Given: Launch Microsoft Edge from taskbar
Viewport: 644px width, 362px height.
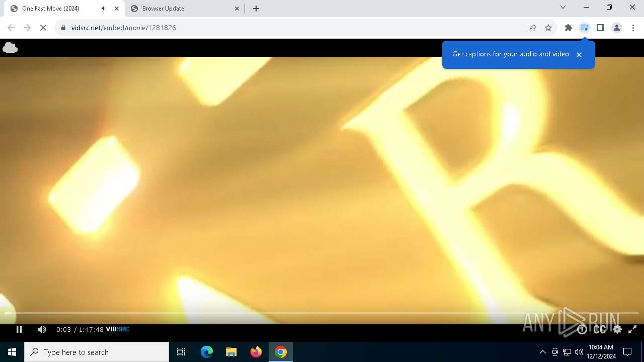Looking at the screenshot, I should (207, 352).
